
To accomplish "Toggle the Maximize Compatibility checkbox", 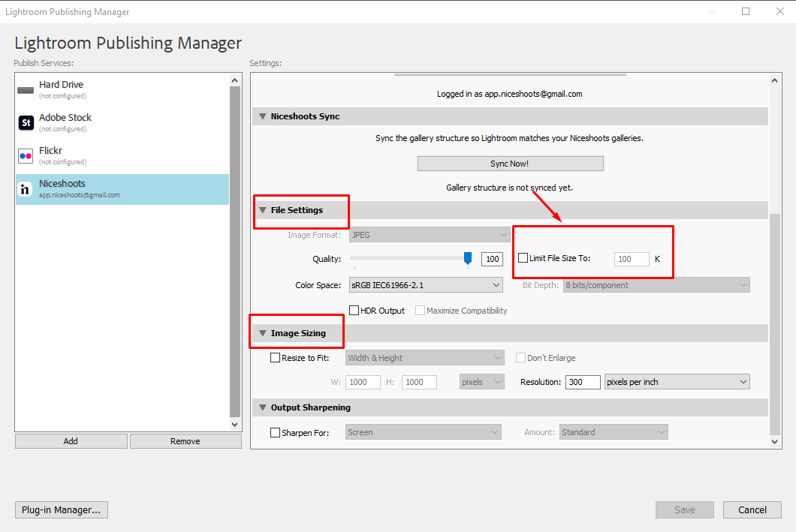I will (420, 310).
